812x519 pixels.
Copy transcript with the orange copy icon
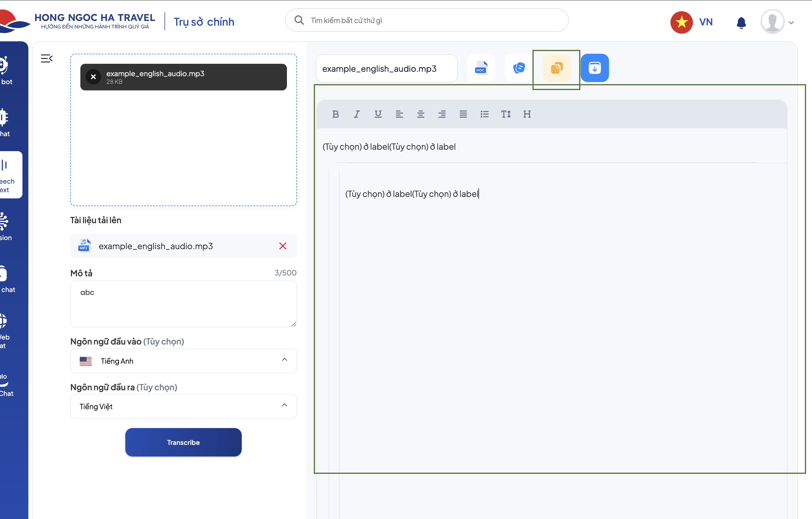pyautogui.click(x=556, y=68)
